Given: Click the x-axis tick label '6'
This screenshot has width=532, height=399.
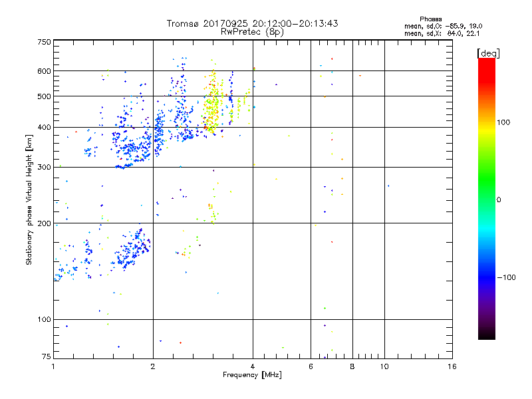Looking at the screenshot, I should pyautogui.click(x=311, y=366).
